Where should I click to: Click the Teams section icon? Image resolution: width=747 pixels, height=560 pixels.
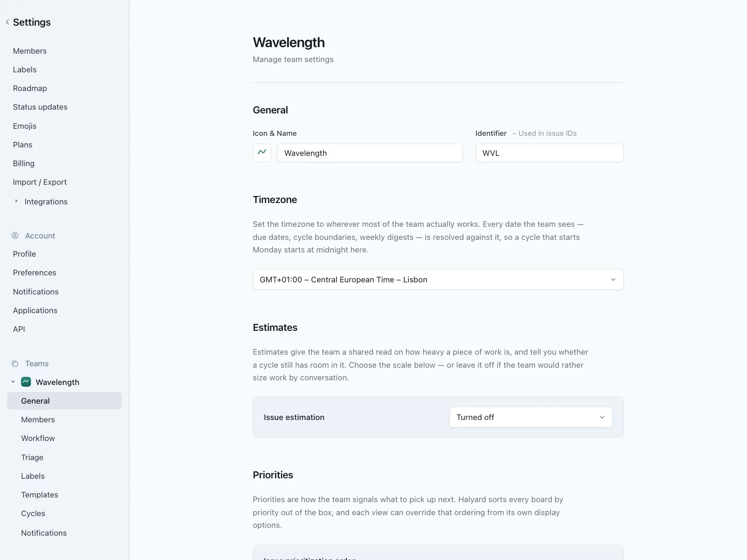(x=15, y=364)
